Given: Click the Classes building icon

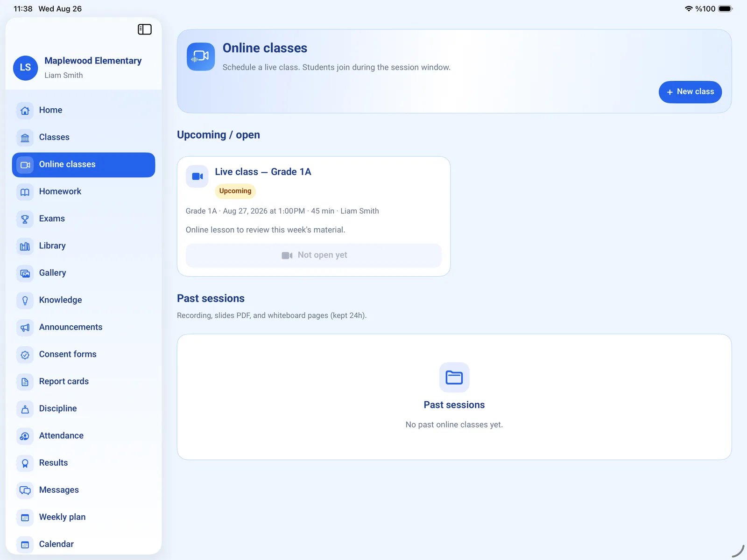Looking at the screenshot, I should [25, 138].
